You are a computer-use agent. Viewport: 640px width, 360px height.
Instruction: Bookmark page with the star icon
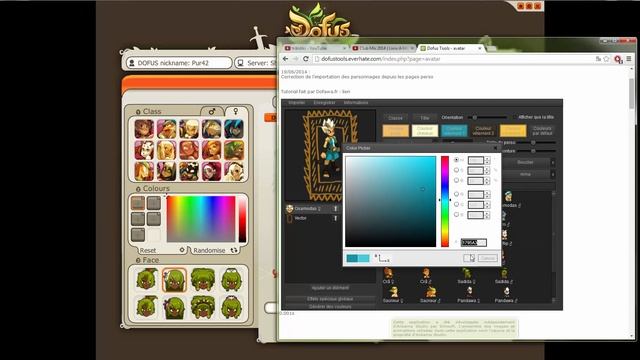tap(607, 59)
